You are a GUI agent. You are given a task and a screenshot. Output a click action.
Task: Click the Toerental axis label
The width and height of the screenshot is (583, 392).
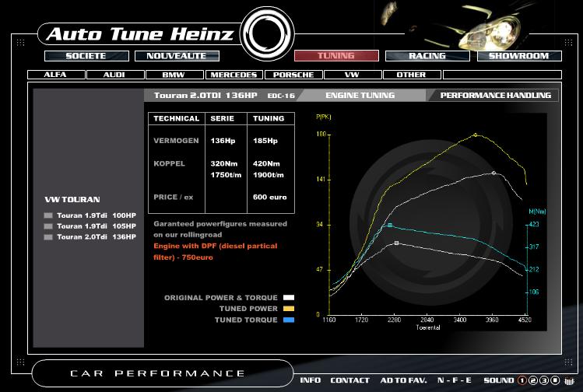pyautogui.click(x=428, y=327)
